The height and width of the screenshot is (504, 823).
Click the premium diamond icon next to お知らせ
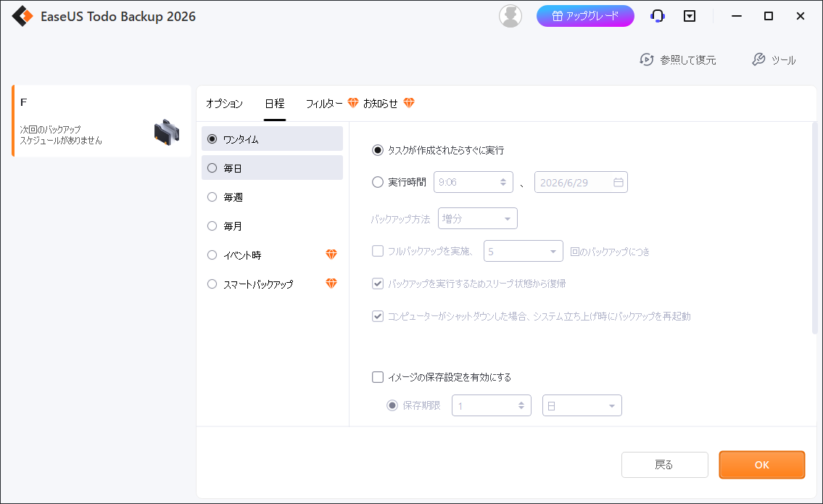coord(409,103)
